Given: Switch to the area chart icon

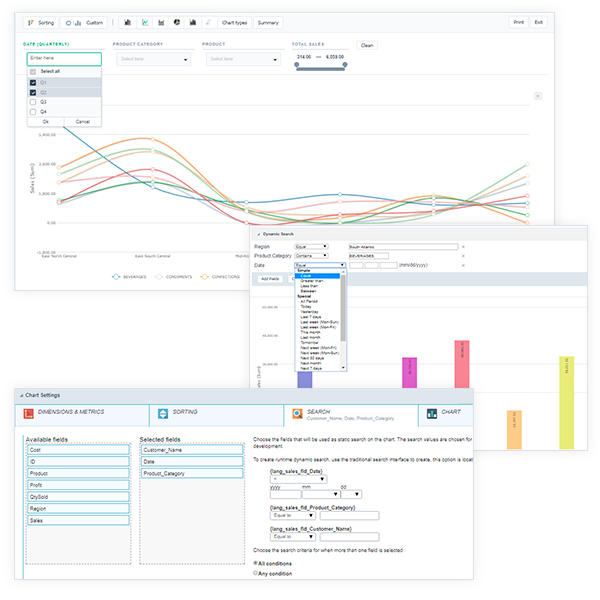Looking at the screenshot, I should [161, 21].
